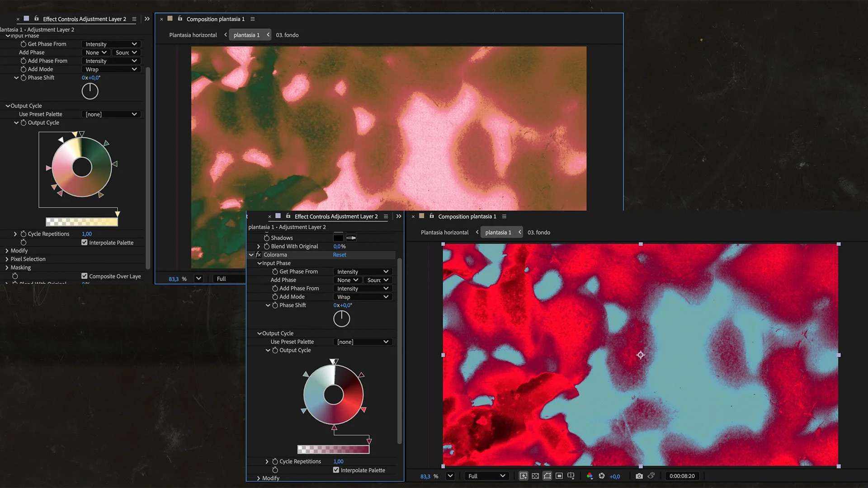Open grid and guide options icon

(x=571, y=476)
